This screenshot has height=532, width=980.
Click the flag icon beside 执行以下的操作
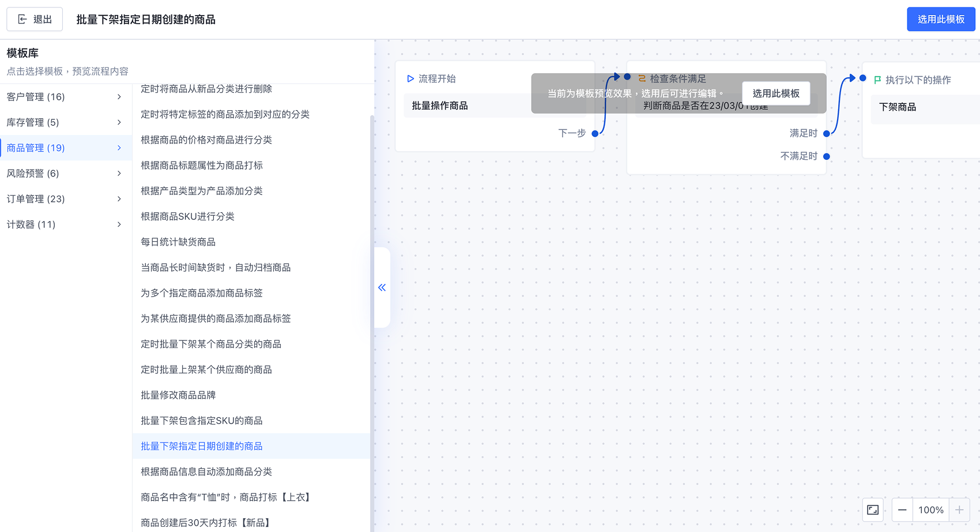pyautogui.click(x=877, y=80)
